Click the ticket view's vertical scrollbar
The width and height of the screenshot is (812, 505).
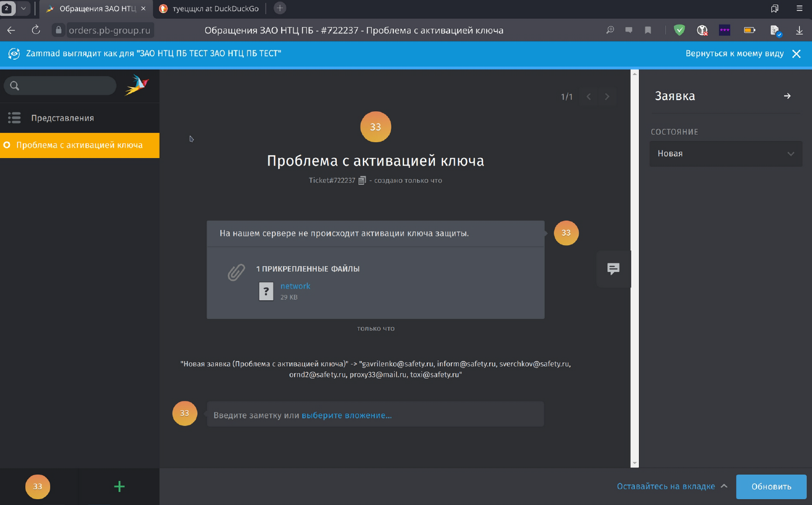(x=635, y=269)
